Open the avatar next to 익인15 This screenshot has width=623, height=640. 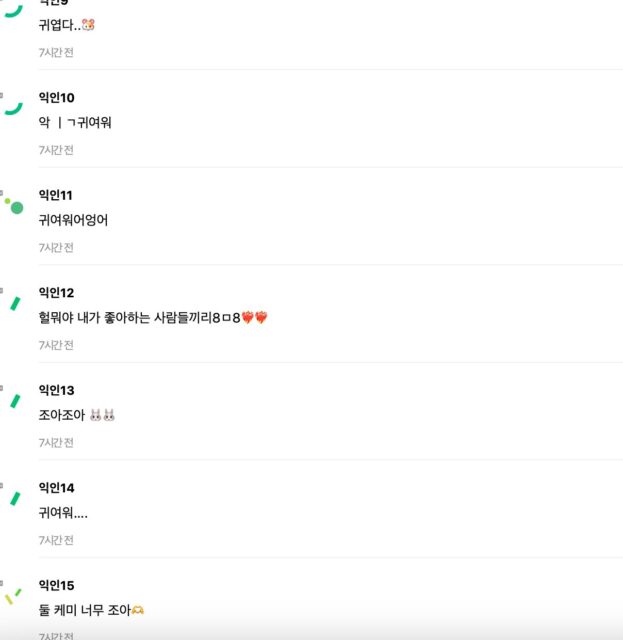click(x=13, y=595)
